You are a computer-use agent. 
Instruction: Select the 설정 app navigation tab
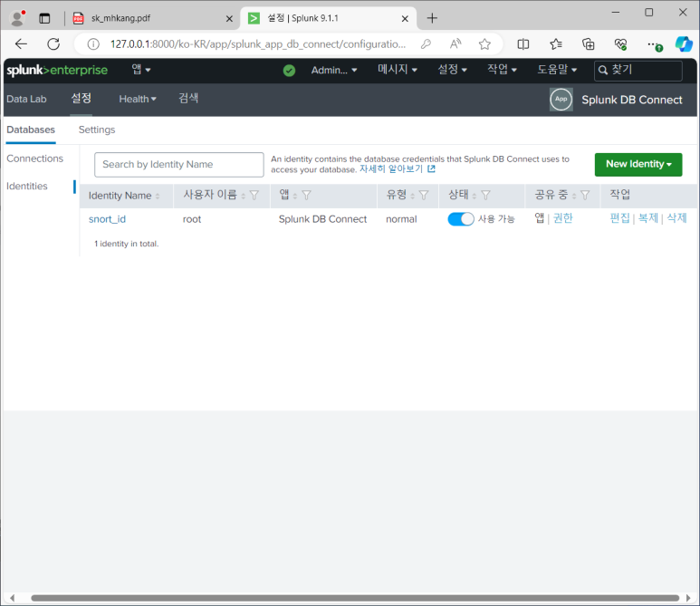[x=82, y=98]
